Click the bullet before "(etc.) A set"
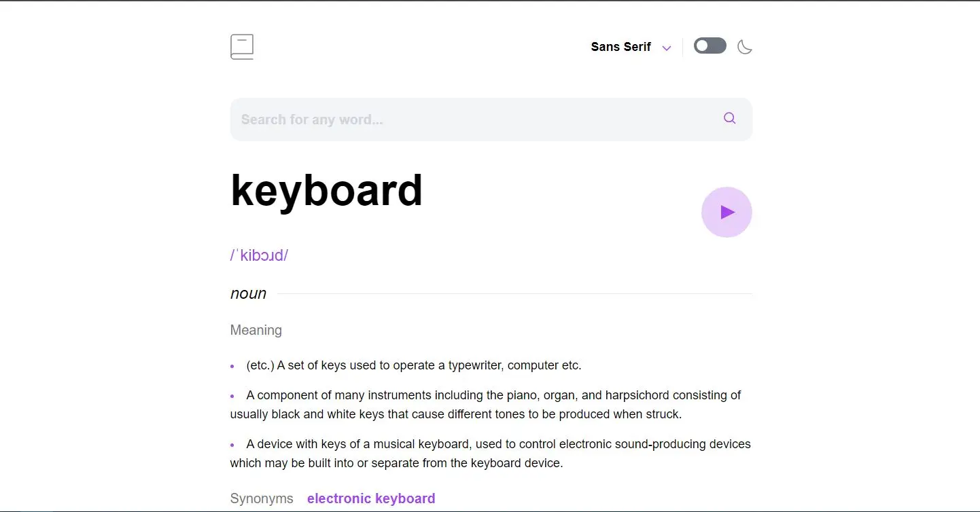The image size is (980, 512). [232, 366]
